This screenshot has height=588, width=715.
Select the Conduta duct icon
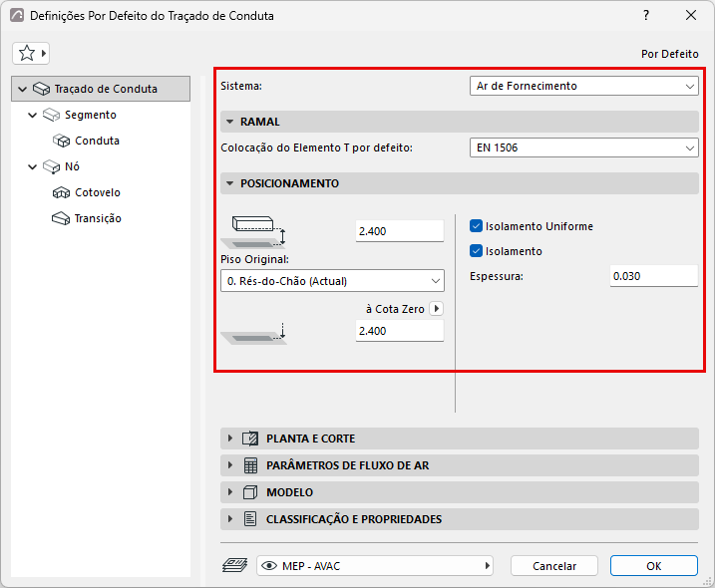tap(61, 141)
